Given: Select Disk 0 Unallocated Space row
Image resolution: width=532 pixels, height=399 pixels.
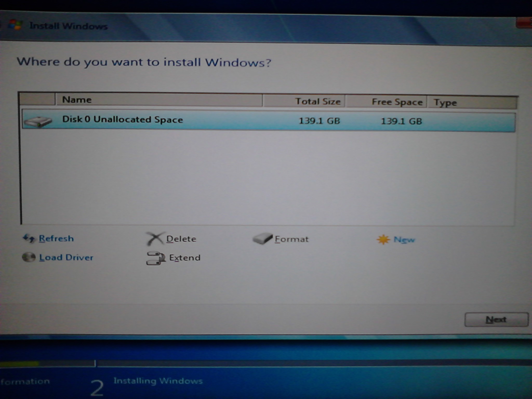Looking at the screenshot, I should [269, 121].
